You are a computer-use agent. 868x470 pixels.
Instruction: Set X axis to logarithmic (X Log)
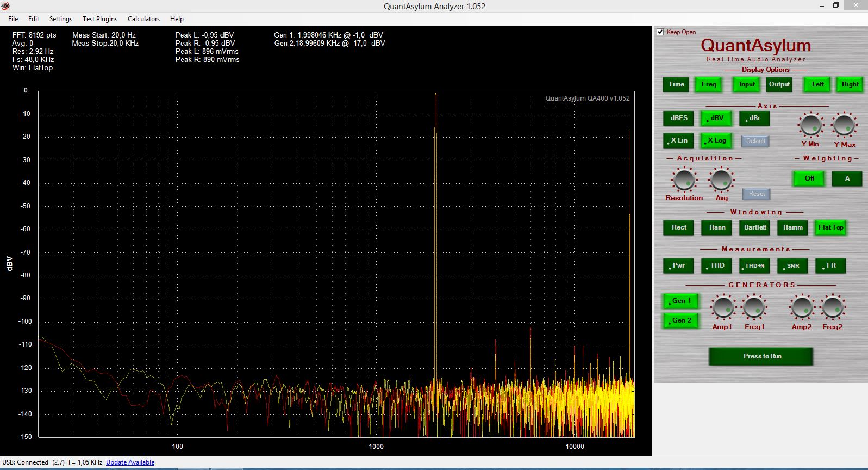tap(716, 140)
